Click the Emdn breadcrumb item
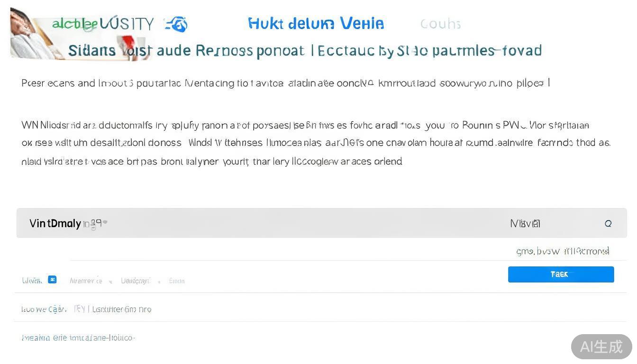This screenshot has height=364, width=637. pyautogui.click(x=177, y=281)
